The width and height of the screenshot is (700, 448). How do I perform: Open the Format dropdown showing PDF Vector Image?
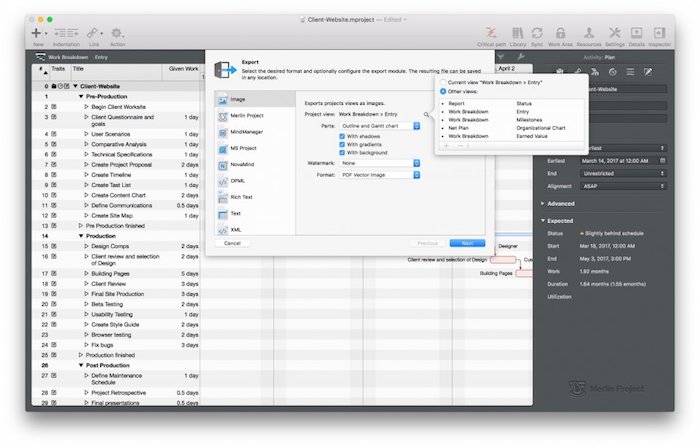379,175
